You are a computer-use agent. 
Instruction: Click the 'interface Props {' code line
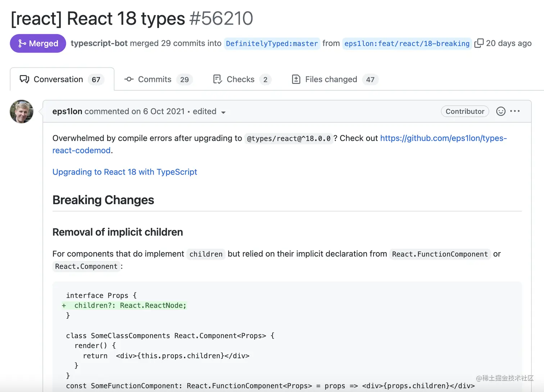(x=101, y=296)
